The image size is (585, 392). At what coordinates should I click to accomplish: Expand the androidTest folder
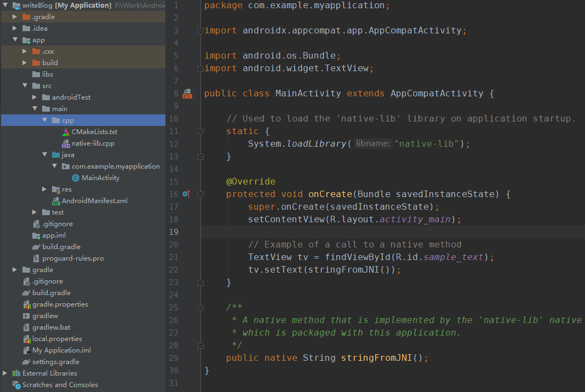click(x=35, y=97)
